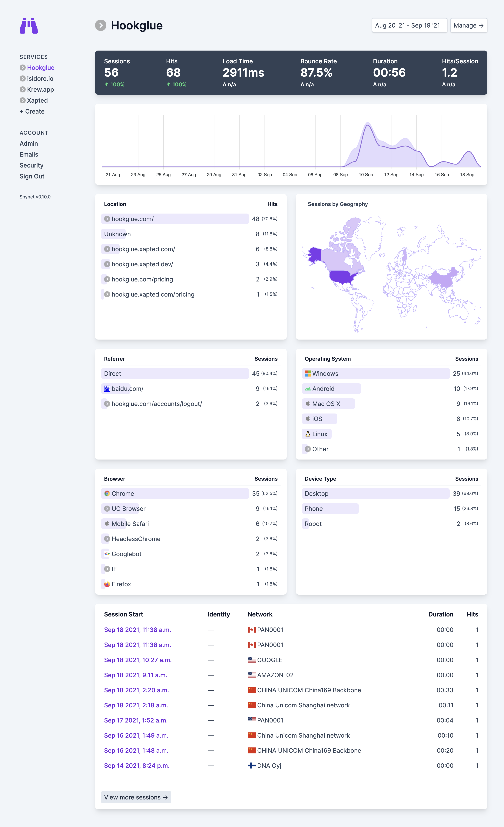Create a new service from the sidebar
The height and width of the screenshot is (827, 504).
[32, 111]
